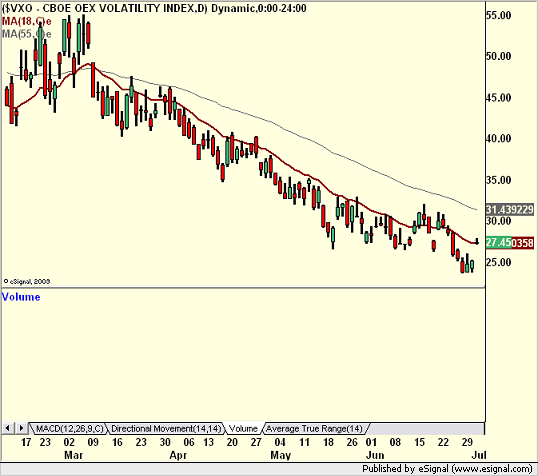
Task: Click the 50.00 price axis label
Action: coord(499,56)
